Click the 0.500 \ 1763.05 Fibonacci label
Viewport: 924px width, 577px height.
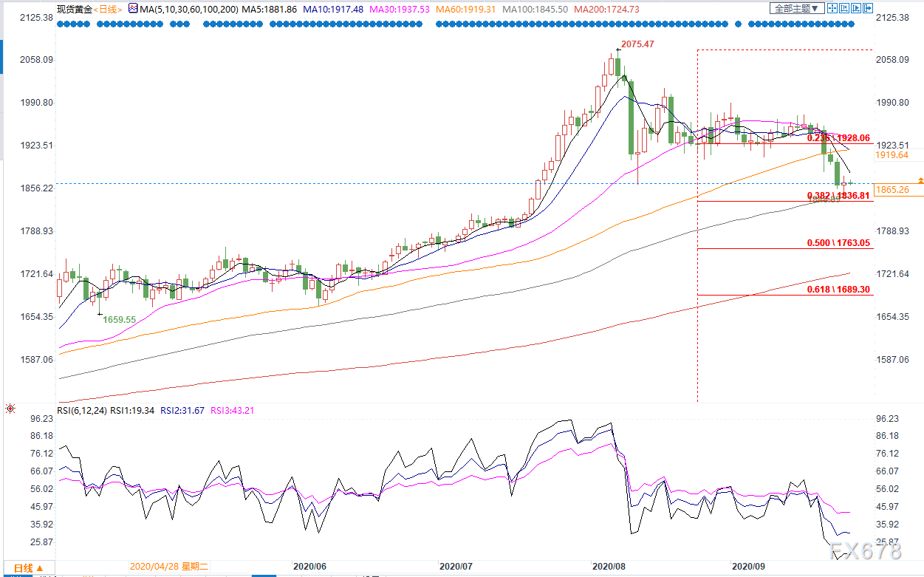(838, 242)
